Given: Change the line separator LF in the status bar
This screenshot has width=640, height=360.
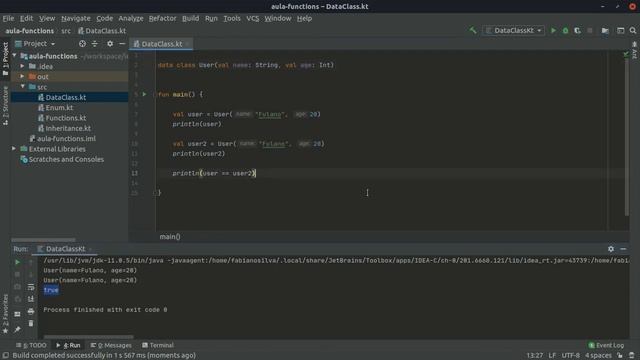Looking at the screenshot, I should 552,356.
